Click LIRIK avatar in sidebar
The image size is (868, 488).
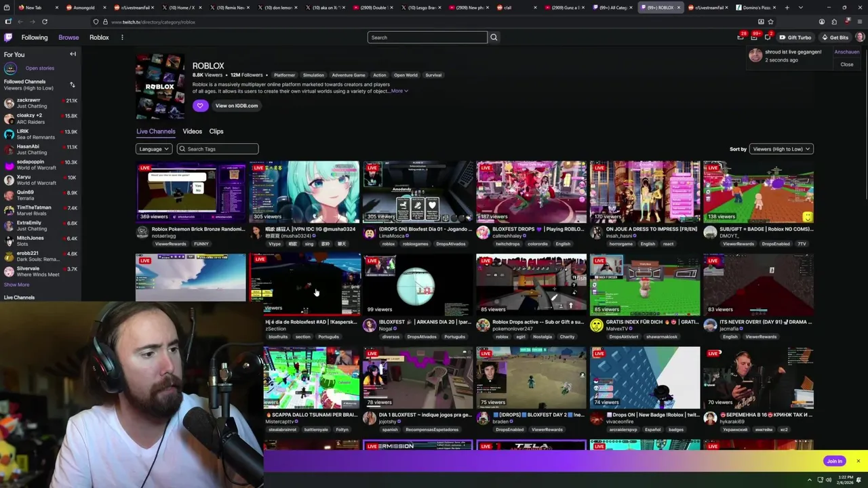pos(9,134)
